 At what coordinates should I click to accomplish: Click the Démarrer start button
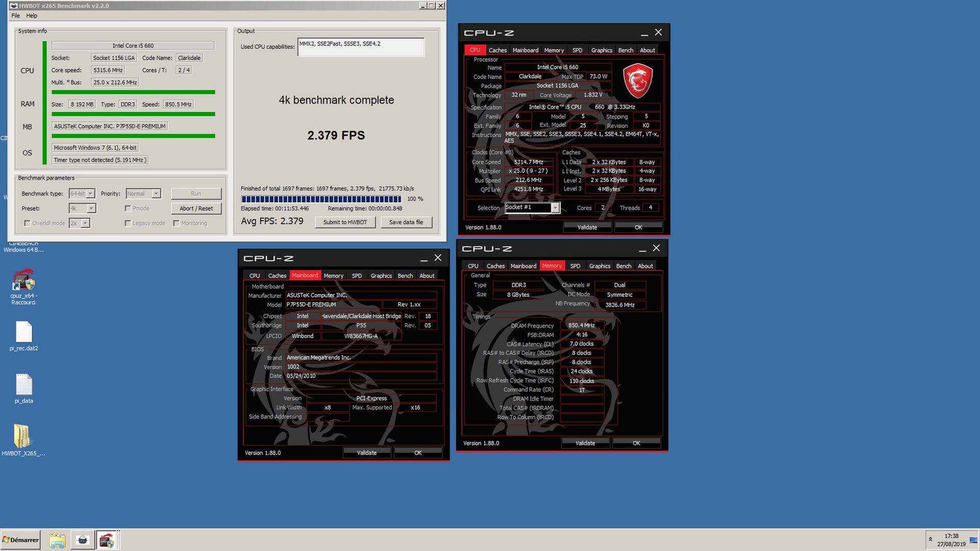(x=20, y=540)
